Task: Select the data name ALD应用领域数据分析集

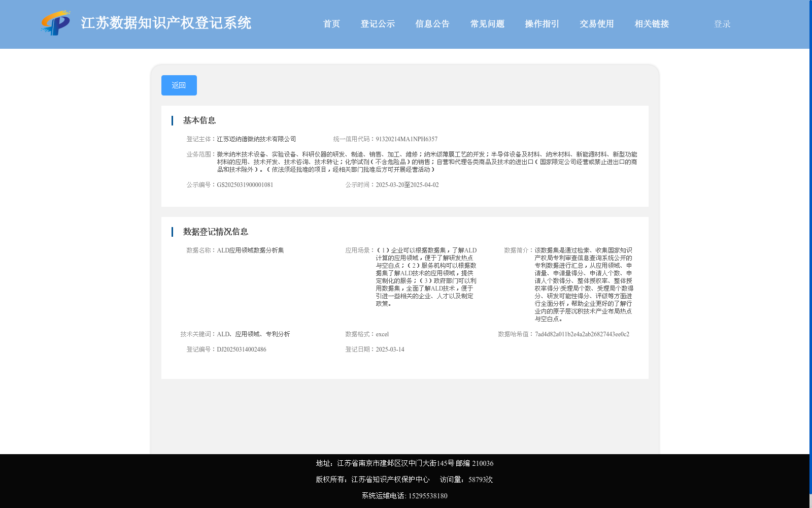Action: (250, 250)
